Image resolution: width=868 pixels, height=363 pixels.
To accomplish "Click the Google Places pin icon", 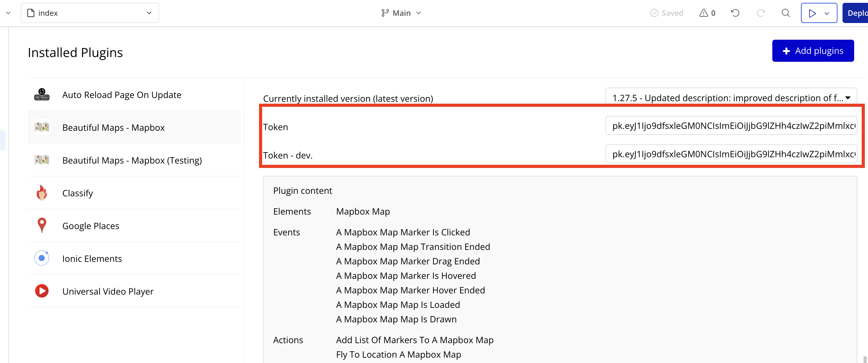I will [42, 225].
